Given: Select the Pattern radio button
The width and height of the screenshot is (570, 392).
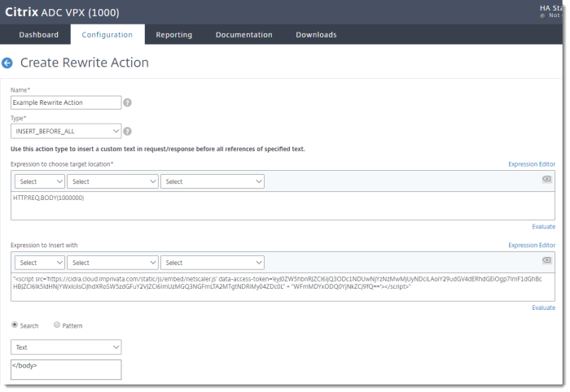Looking at the screenshot, I should 57,324.
